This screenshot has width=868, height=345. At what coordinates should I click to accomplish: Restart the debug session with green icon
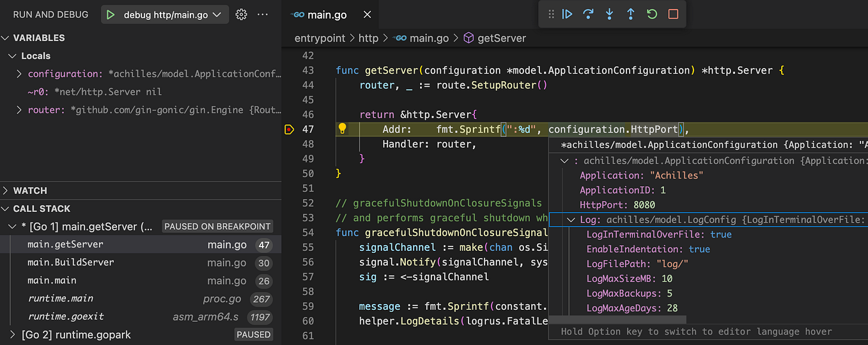[x=652, y=14]
